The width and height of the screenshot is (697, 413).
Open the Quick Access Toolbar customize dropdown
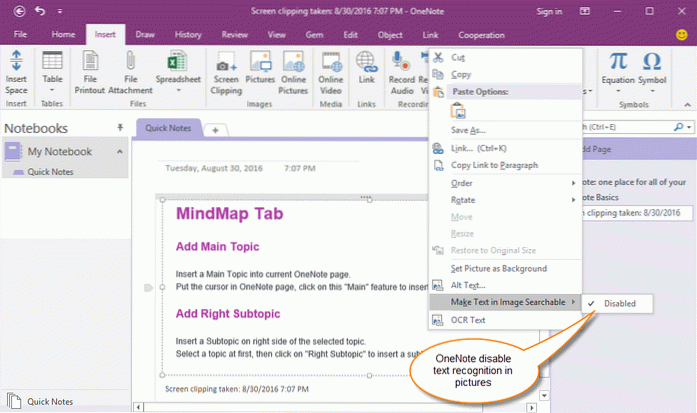(x=60, y=11)
